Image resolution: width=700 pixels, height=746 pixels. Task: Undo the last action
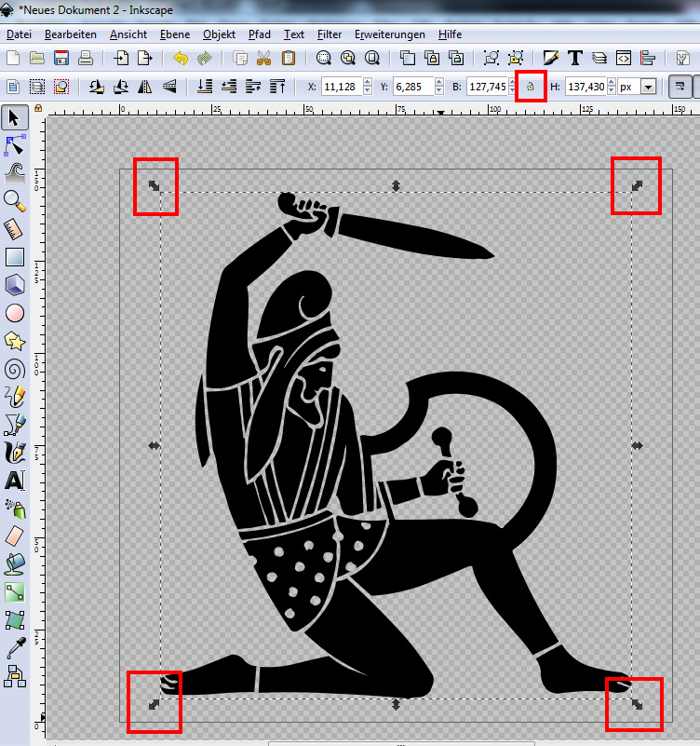[x=181, y=58]
